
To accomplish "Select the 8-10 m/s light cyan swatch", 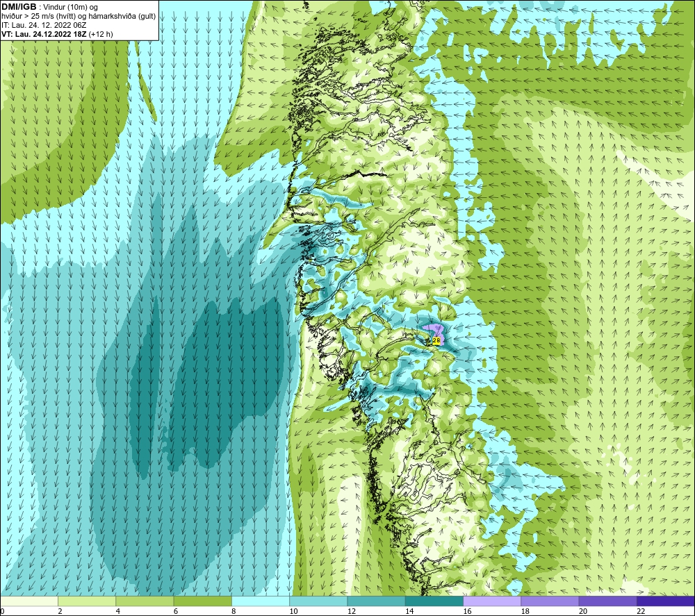I will pos(261,601).
